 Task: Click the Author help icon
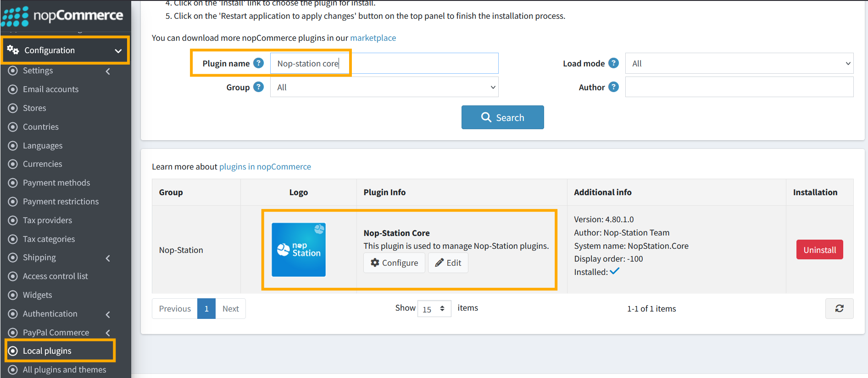(x=614, y=87)
